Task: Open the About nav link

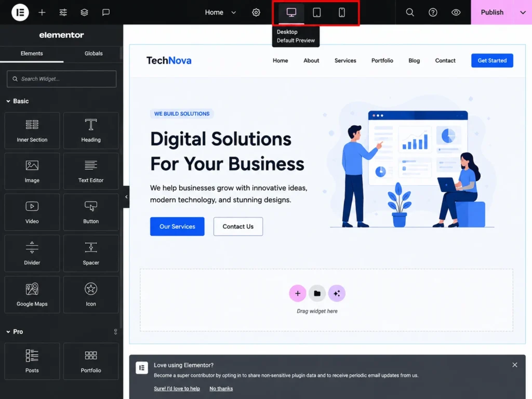Action: 311,60
